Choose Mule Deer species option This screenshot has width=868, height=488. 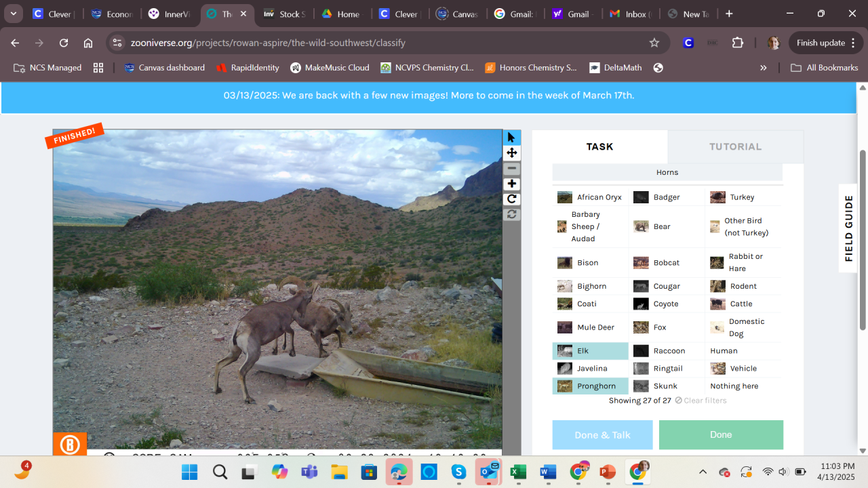pos(591,327)
